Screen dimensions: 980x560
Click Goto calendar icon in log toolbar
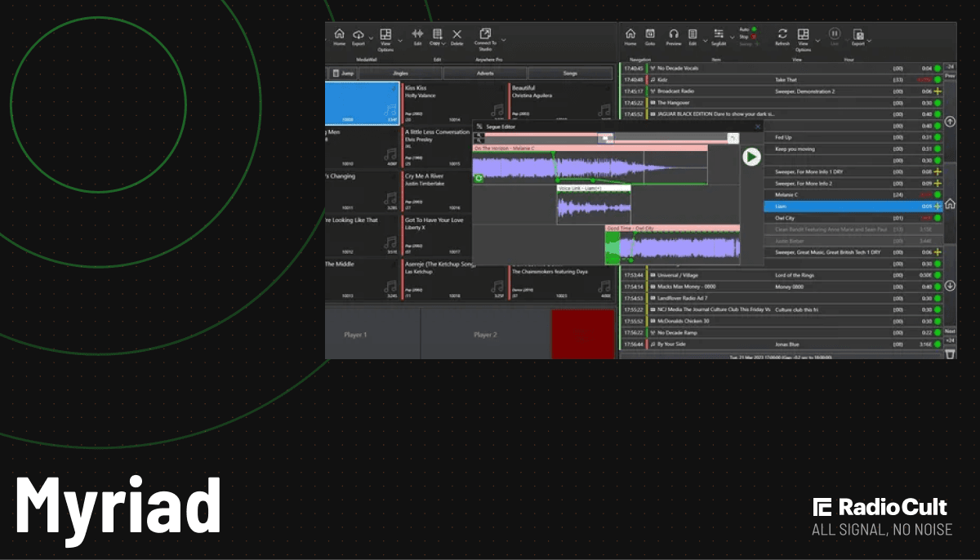[650, 33]
